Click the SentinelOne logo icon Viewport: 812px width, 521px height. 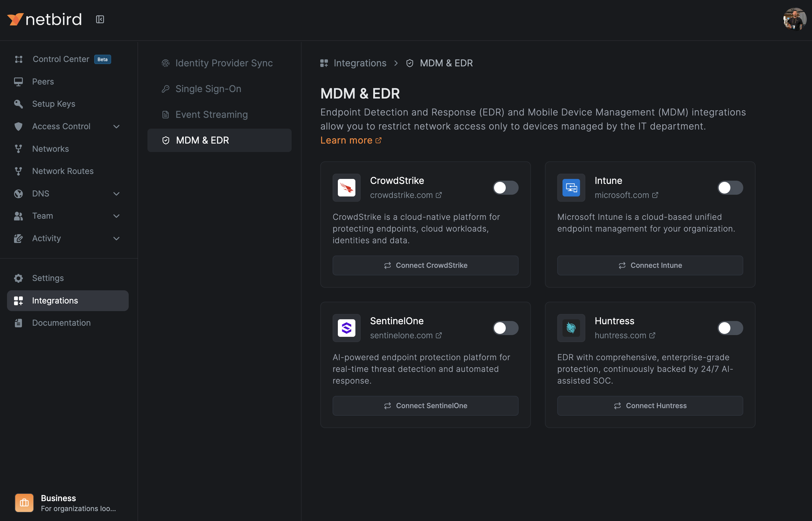346,328
